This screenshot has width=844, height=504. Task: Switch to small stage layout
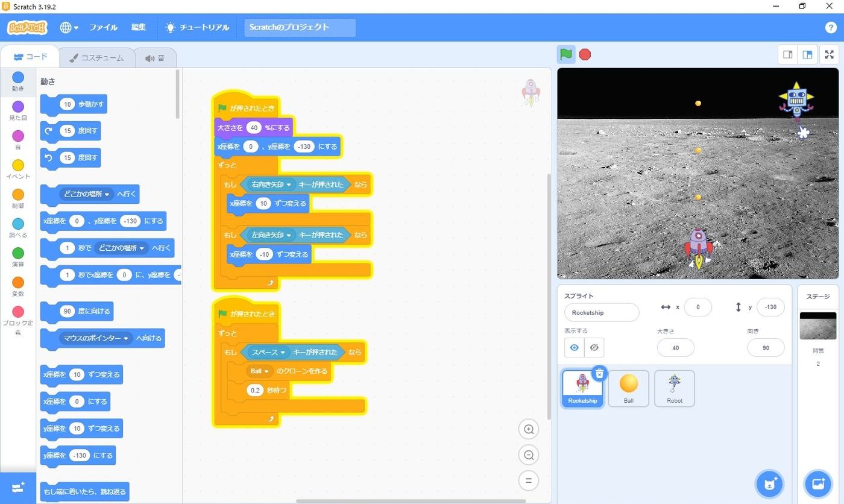[x=788, y=54]
